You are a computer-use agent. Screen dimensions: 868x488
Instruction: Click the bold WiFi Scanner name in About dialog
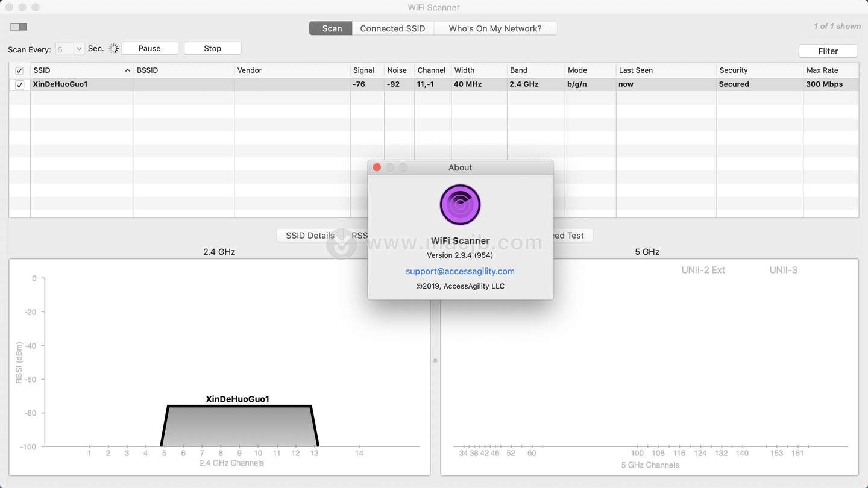[460, 241]
